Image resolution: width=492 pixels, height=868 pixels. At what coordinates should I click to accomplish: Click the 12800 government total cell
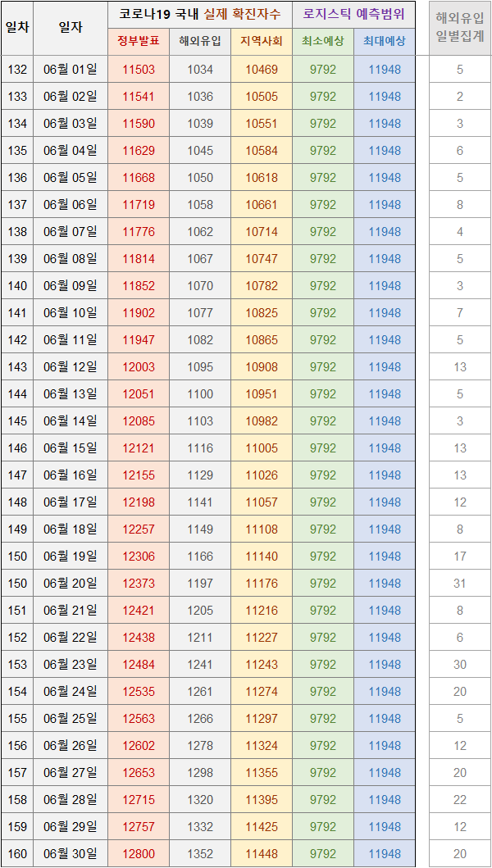pos(139,853)
